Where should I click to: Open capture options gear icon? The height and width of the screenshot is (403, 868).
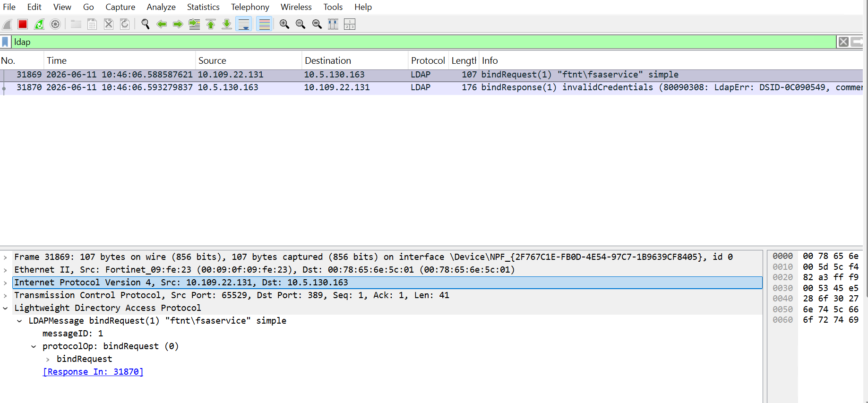coord(55,24)
